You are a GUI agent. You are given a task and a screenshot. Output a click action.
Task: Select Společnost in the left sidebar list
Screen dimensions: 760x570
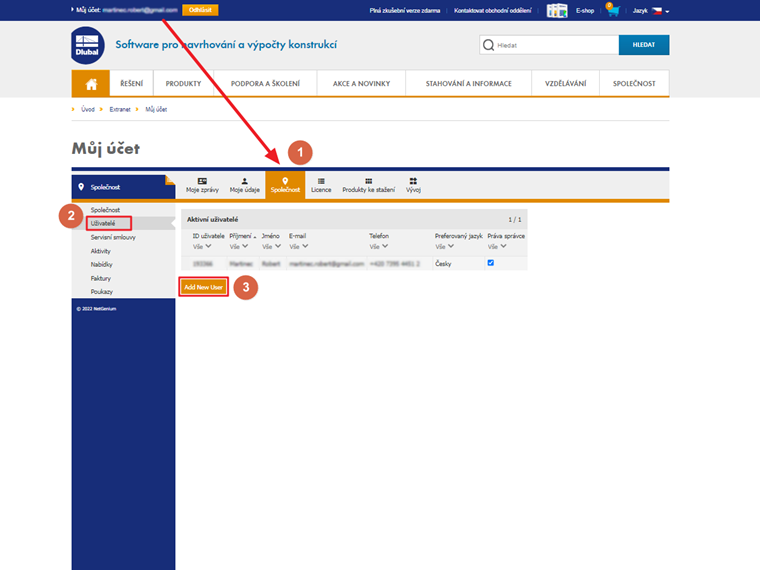pos(105,210)
